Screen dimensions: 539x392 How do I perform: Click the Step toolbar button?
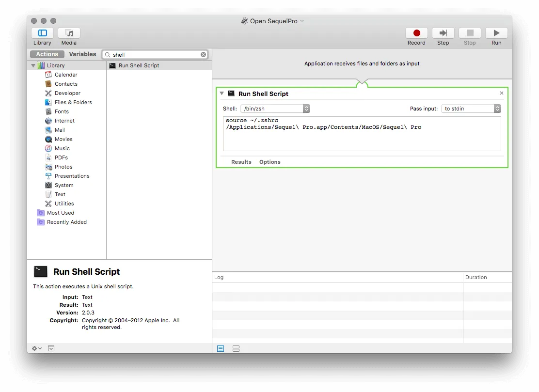point(443,33)
